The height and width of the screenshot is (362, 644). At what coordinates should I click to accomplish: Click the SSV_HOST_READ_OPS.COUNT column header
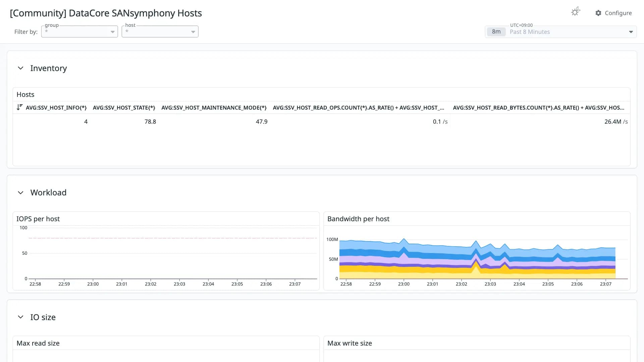(x=359, y=108)
